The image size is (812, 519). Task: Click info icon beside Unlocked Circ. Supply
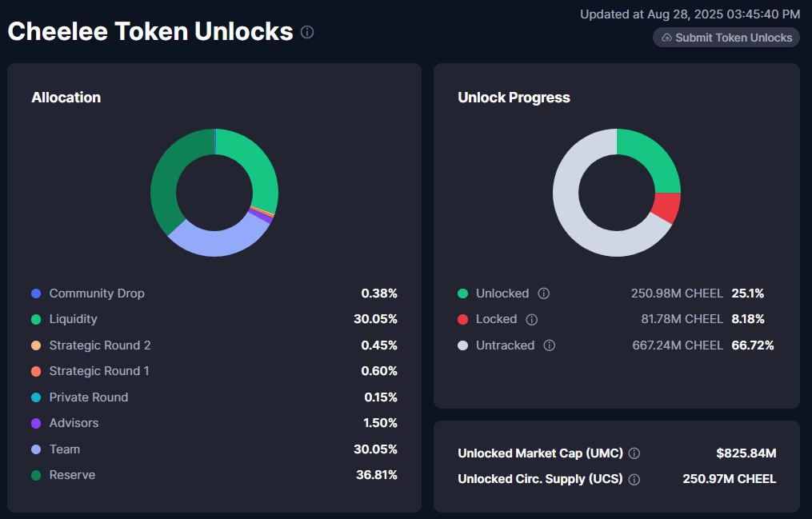coord(634,480)
